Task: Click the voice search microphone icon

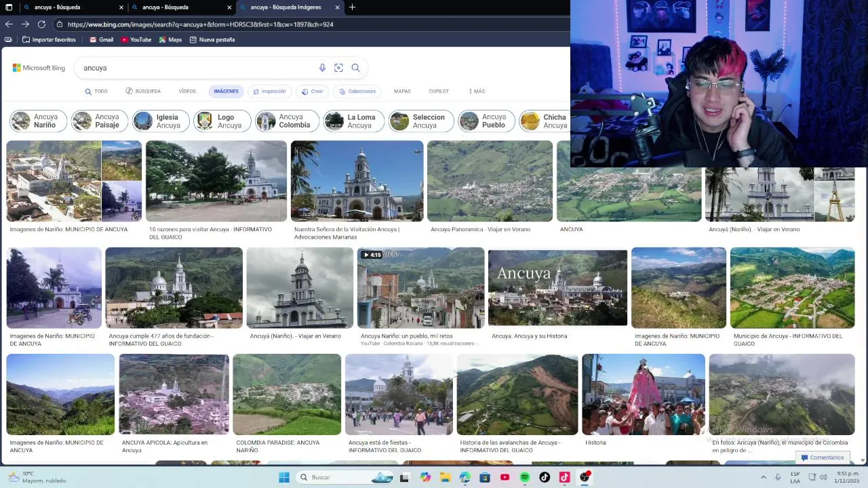Action: point(322,68)
